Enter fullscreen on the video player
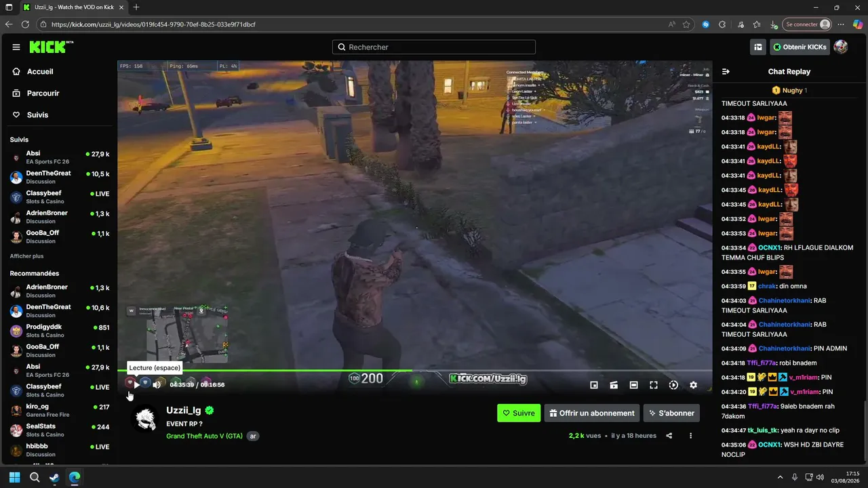868x488 pixels. point(654,385)
